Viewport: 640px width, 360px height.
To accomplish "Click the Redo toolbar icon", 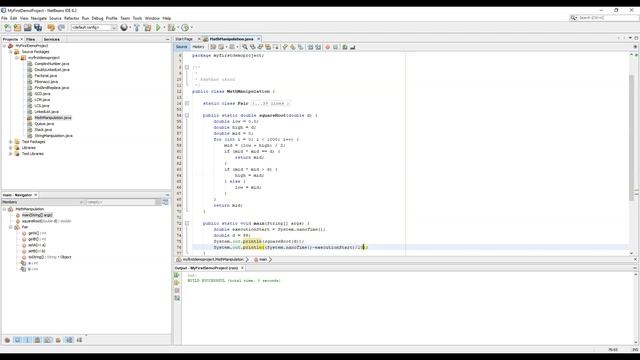I will click(x=61, y=28).
